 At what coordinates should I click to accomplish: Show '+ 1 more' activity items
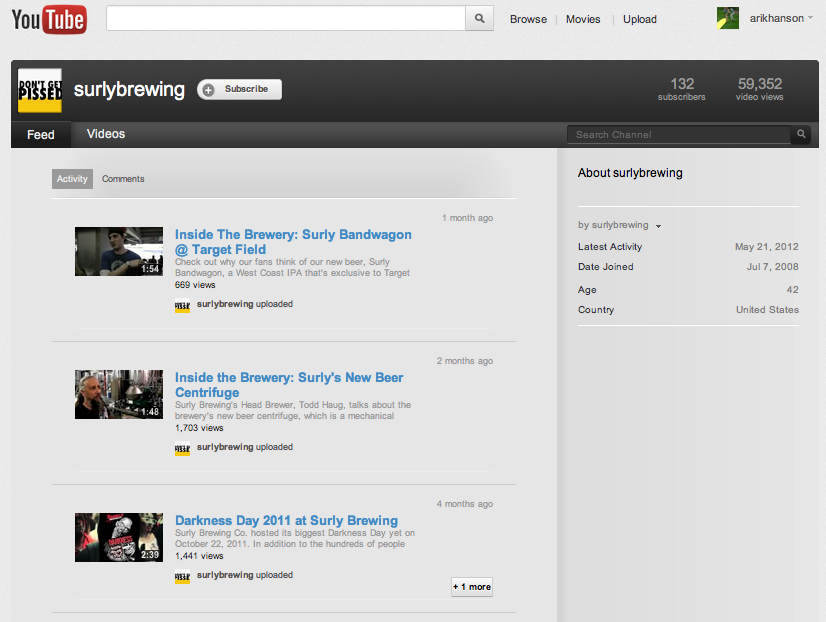pyautogui.click(x=472, y=587)
